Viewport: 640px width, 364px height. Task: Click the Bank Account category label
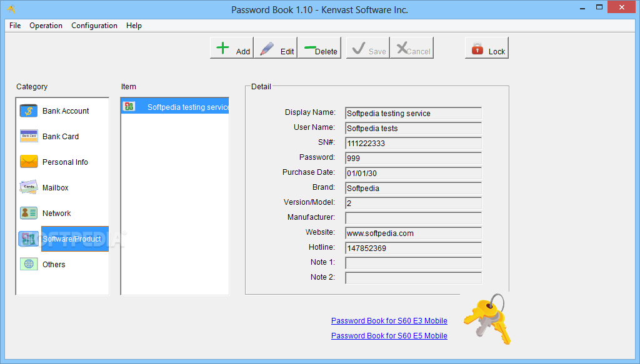coord(66,111)
